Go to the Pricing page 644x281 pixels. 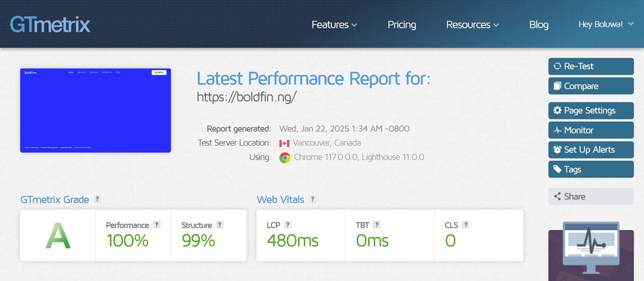[401, 25]
